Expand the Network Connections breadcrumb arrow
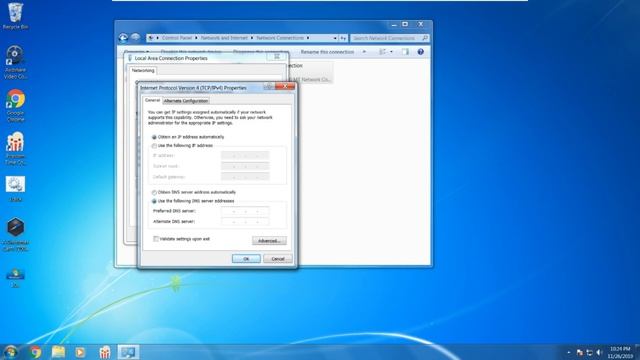Screen dimensions: 640x360 pos(308,38)
